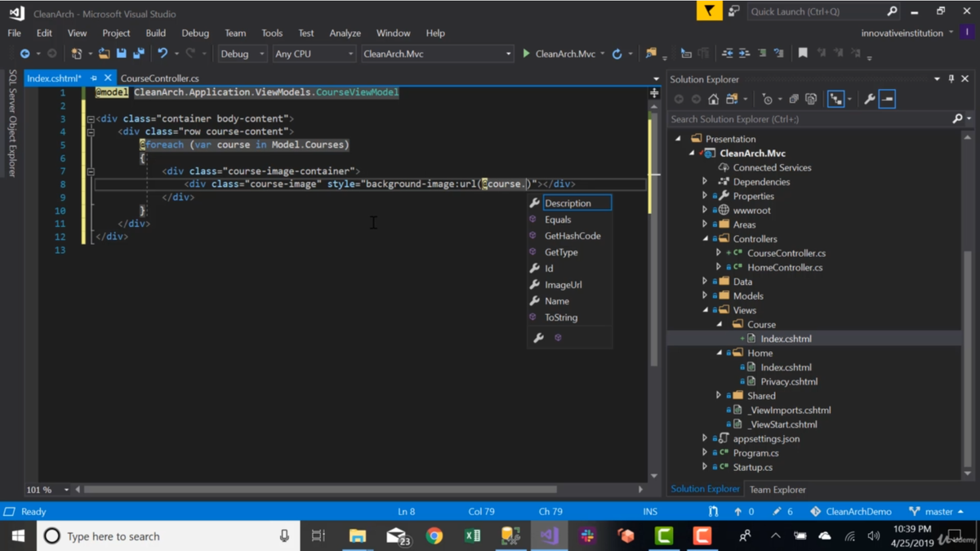Open the Chrome icon in the taskbar
The width and height of the screenshot is (980, 551).
click(434, 536)
